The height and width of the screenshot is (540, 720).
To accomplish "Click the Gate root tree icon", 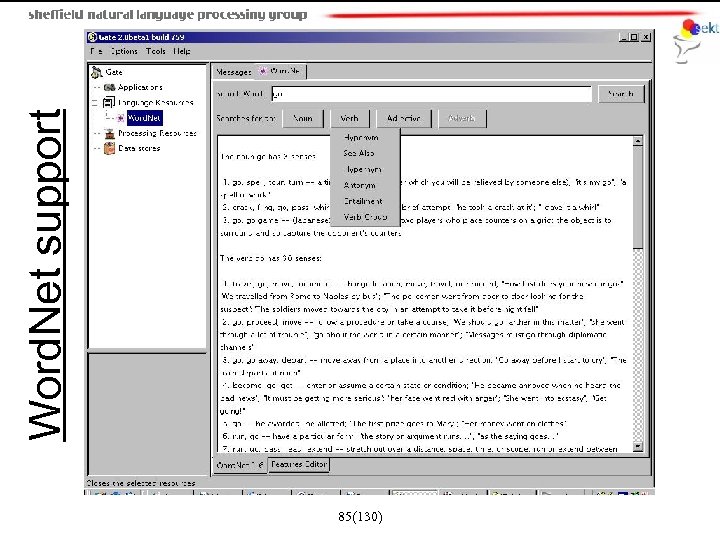I will (x=96, y=72).
